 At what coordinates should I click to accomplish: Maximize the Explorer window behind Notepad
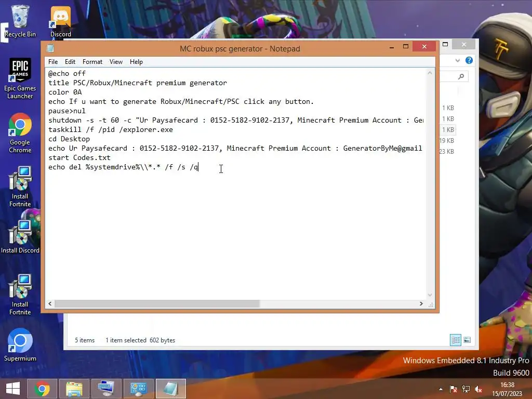[445, 45]
